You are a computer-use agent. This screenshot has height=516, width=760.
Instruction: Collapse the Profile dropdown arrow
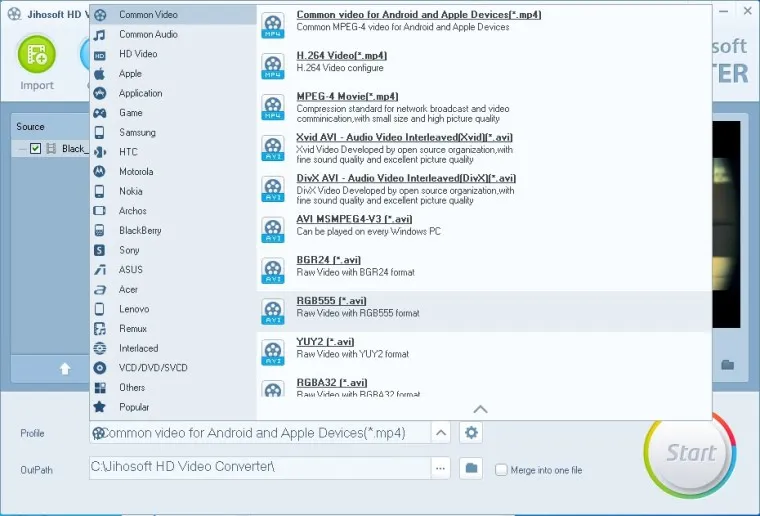[441, 433]
